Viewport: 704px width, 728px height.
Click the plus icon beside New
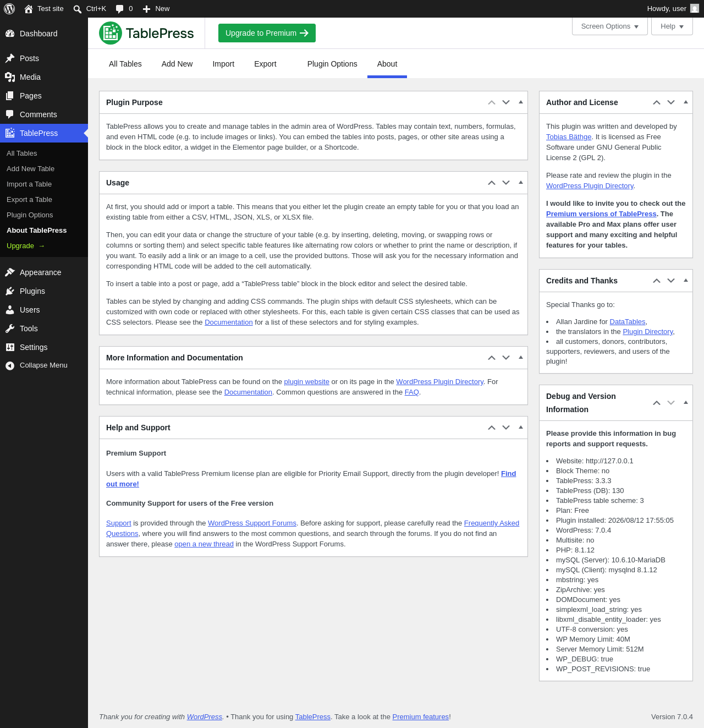146,9
